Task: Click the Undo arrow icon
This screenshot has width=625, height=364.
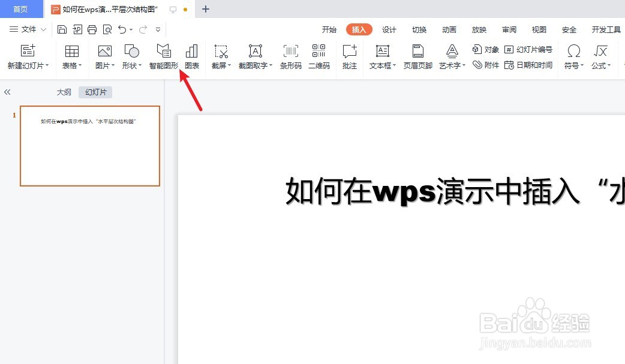Action: pyautogui.click(x=122, y=29)
